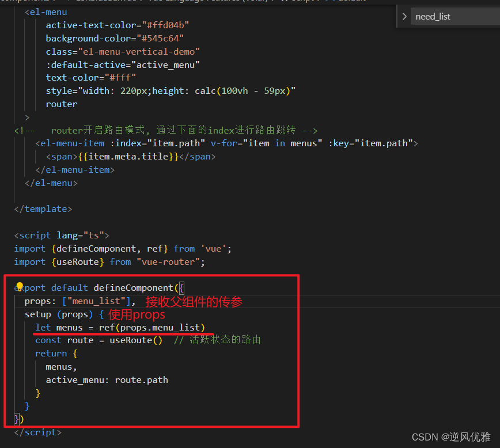500x448 pixels.
Task: Place cursor on the el-menu opening tag
Action: coord(46,11)
